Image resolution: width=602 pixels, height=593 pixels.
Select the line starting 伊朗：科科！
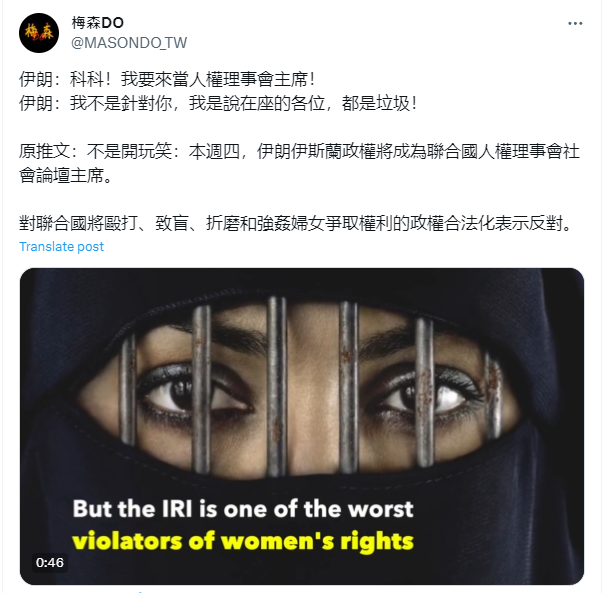(x=167, y=79)
